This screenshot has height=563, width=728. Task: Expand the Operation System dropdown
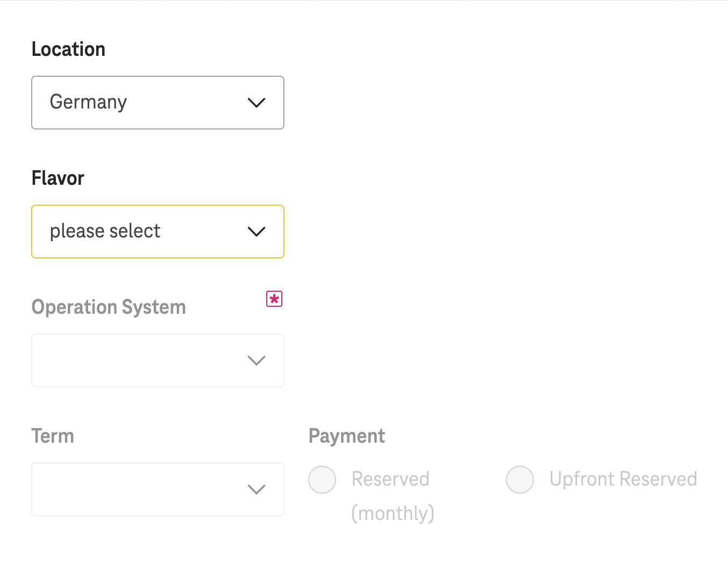(158, 360)
